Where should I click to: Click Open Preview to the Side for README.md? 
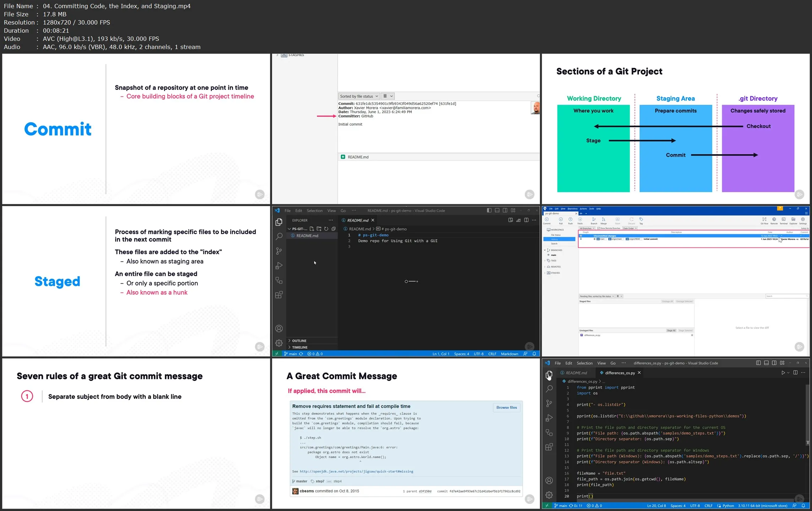[x=511, y=220]
